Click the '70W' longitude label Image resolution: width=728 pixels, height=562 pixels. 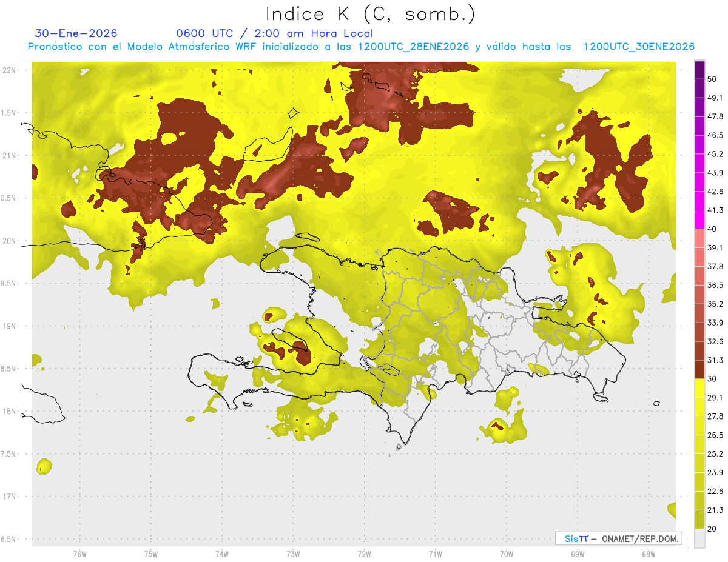pyautogui.click(x=506, y=554)
